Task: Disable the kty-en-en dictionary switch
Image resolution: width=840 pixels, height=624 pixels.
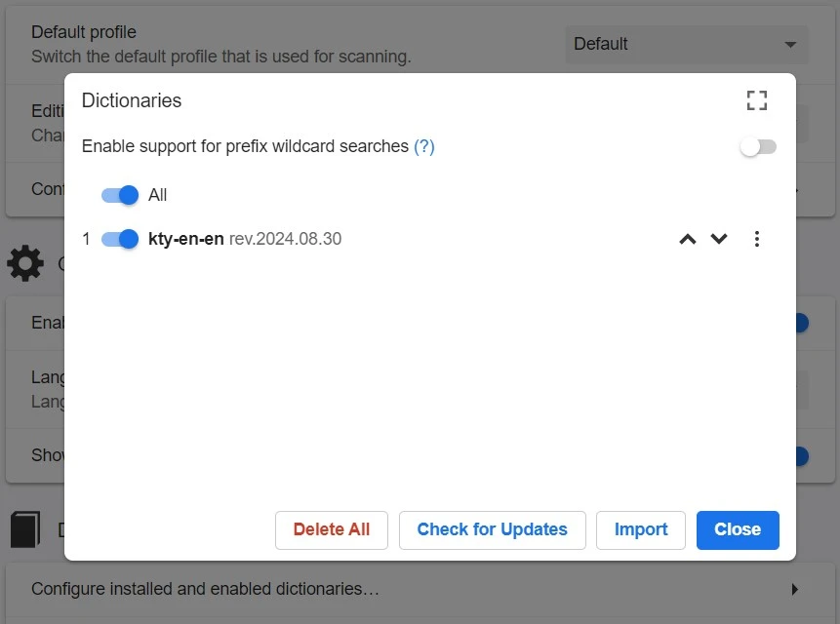Action: (x=120, y=239)
